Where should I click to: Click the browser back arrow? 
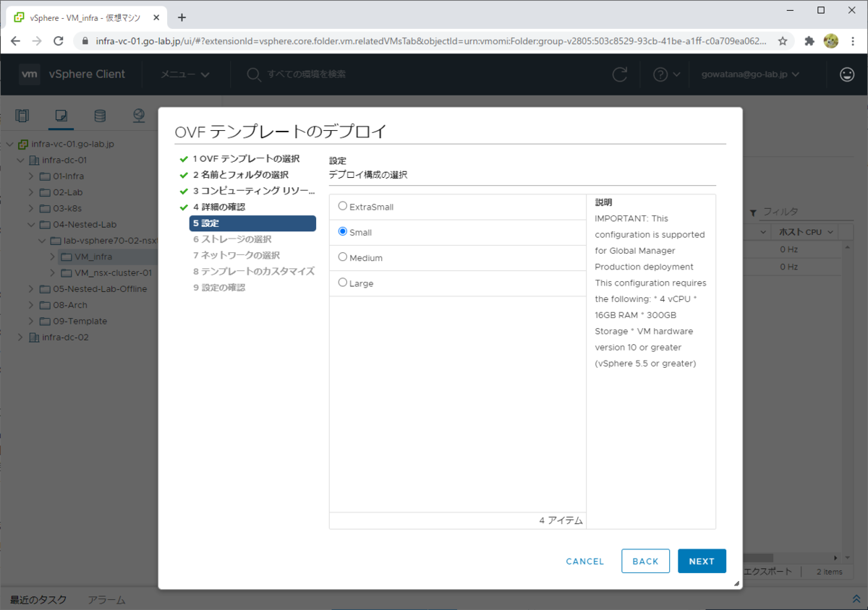[17, 41]
